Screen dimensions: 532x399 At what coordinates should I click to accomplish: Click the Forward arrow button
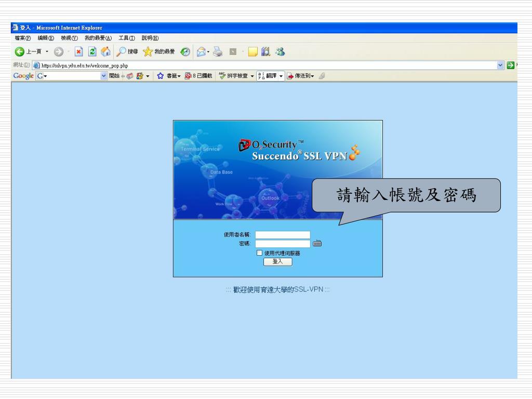coord(59,51)
